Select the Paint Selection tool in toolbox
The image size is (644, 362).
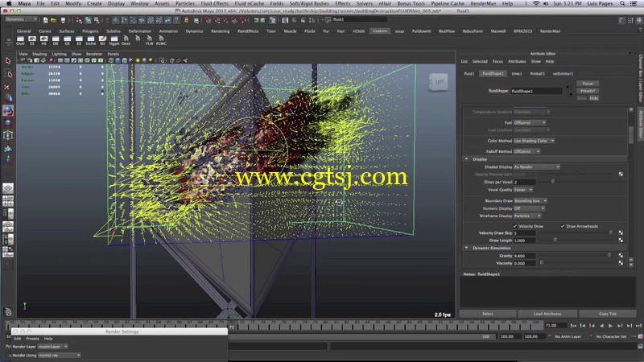[x=8, y=86]
